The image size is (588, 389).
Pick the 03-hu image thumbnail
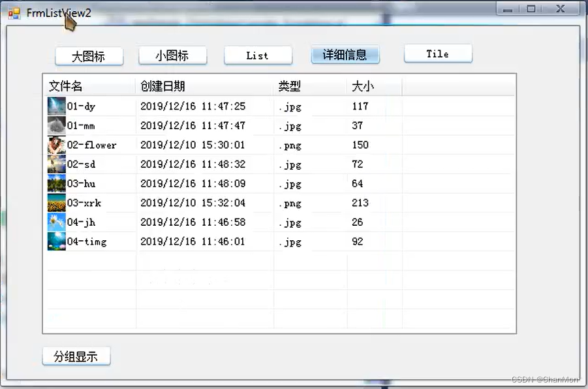pos(57,183)
